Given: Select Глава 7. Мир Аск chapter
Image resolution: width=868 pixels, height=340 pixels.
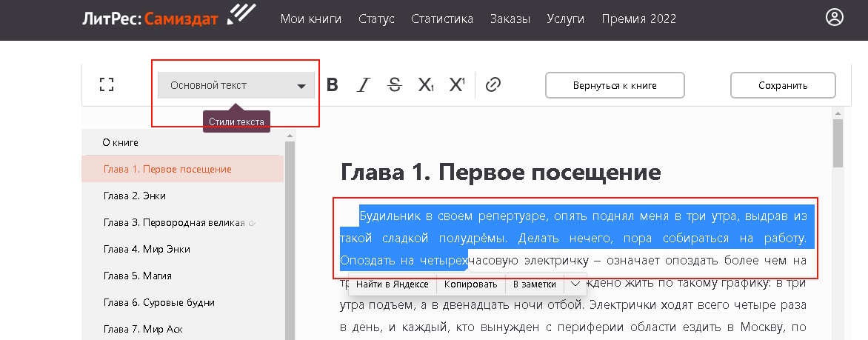Looking at the screenshot, I should [183, 329].
